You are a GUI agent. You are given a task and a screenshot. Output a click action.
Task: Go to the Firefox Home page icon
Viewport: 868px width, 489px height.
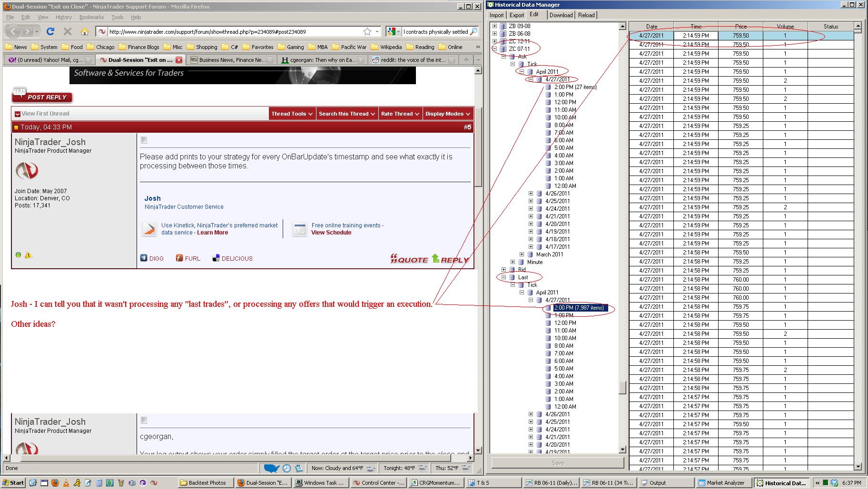point(85,31)
